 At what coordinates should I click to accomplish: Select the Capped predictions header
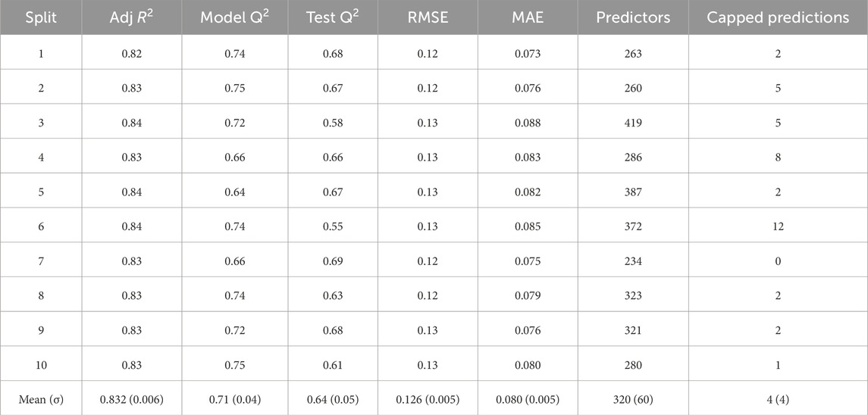[x=778, y=17]
